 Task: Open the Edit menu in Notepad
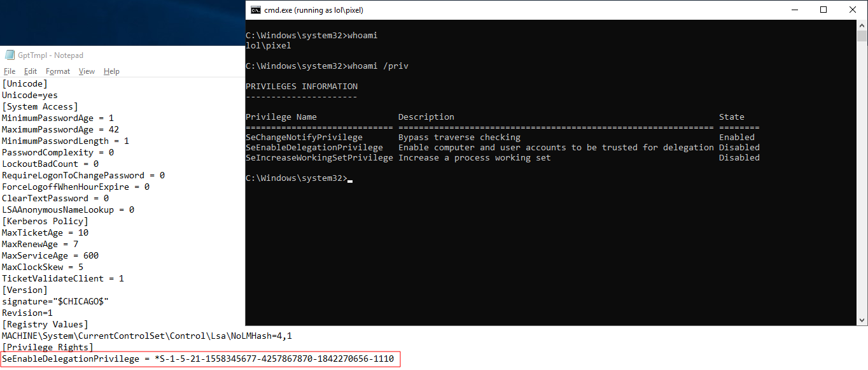[x=31, y=71]
